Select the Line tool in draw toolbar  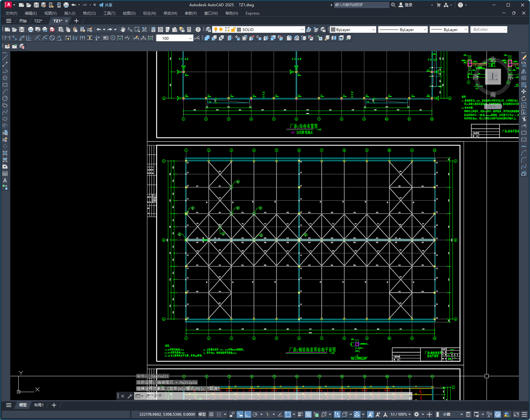(x=5, y=57)
